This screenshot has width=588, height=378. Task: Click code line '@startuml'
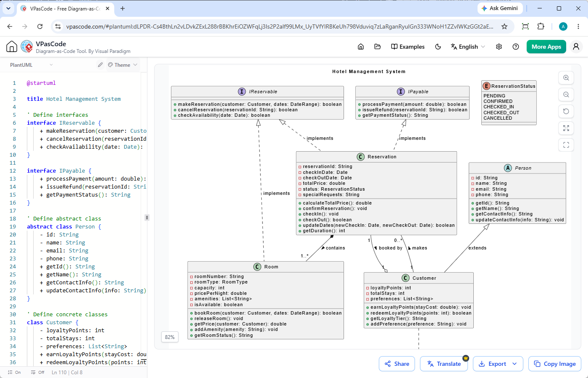click(41, 83)
